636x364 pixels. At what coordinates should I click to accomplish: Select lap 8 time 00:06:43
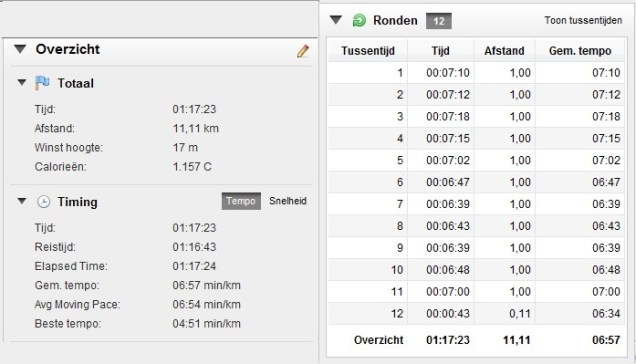tap(448, 226)
